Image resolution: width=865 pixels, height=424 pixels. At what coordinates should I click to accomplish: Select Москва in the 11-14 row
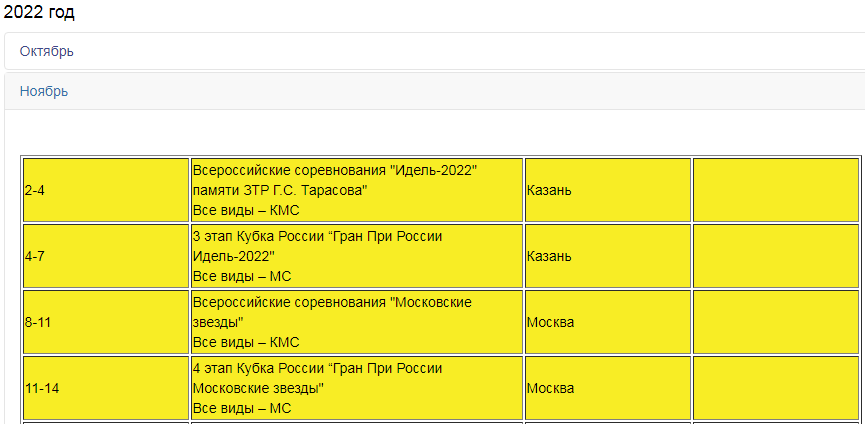pyautogui.click(x=550, y=388)
